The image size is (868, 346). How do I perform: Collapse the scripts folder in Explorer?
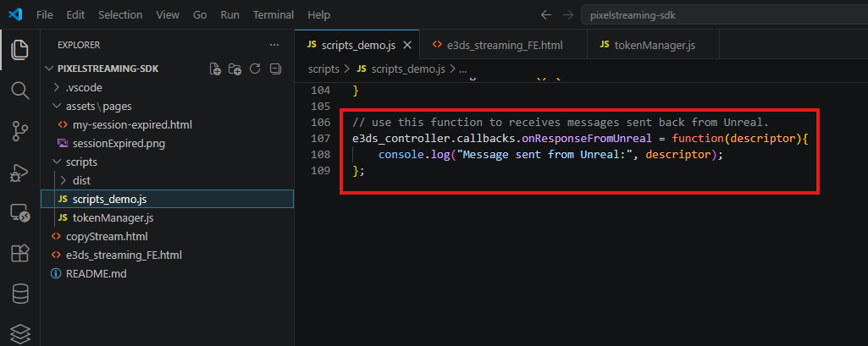coord(167,162)
